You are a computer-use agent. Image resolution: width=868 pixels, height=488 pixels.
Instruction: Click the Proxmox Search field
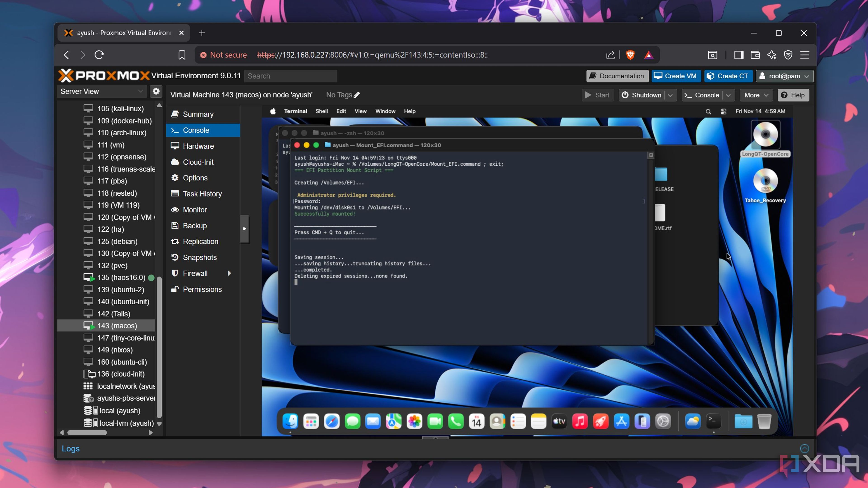click(x=290, y=76)
